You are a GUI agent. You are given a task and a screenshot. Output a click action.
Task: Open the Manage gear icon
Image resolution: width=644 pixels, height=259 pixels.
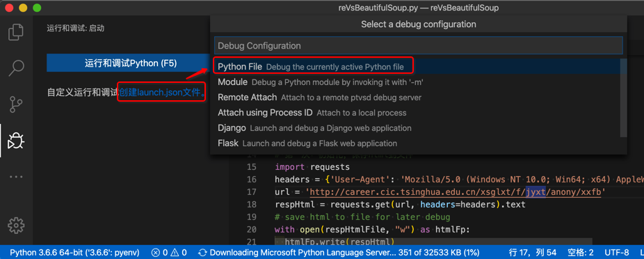point(16,225)
